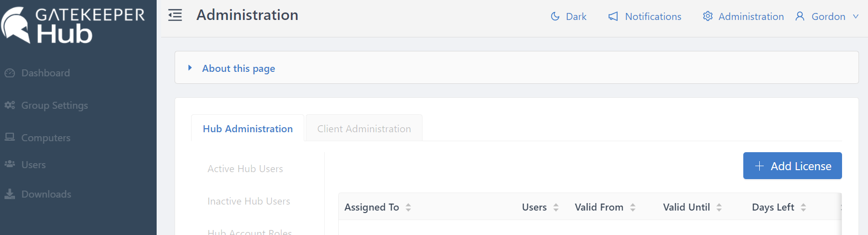Open Inactive Hub Users section

248,201
